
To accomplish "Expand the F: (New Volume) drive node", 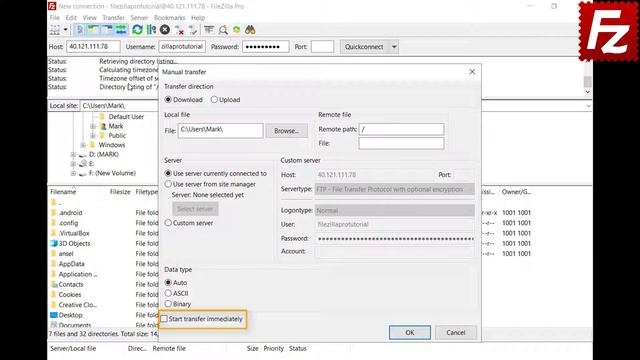I will click(x=73, y=173).
